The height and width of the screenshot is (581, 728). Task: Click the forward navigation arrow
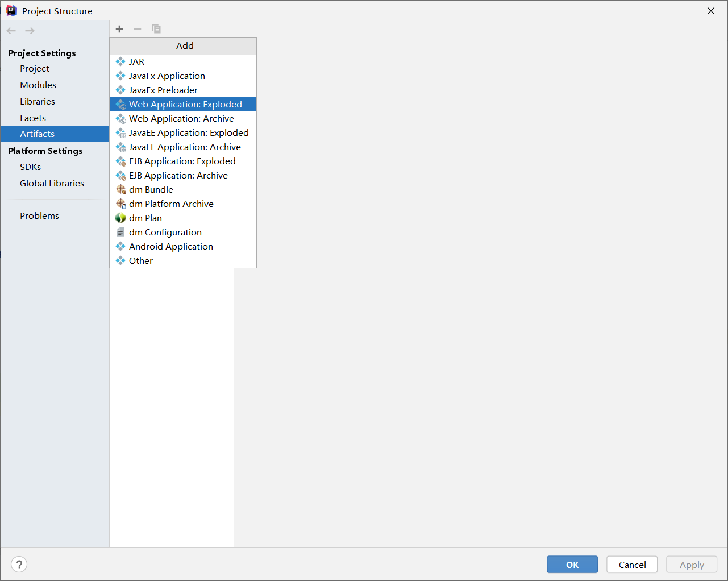point(30,31)
